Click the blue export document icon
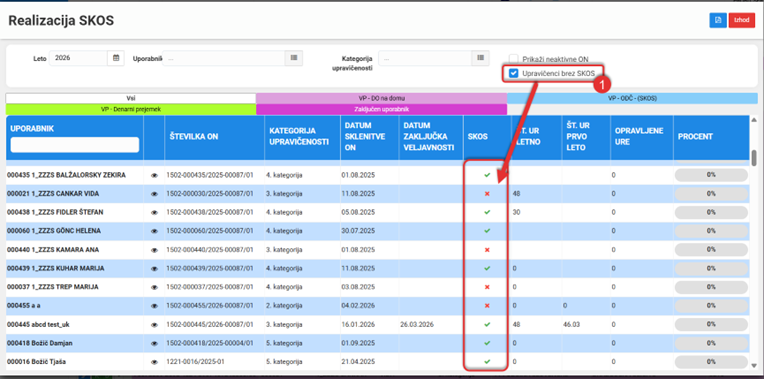Image resolution: width=764 pixels, height=379 pixels. (x=718, y=20)
